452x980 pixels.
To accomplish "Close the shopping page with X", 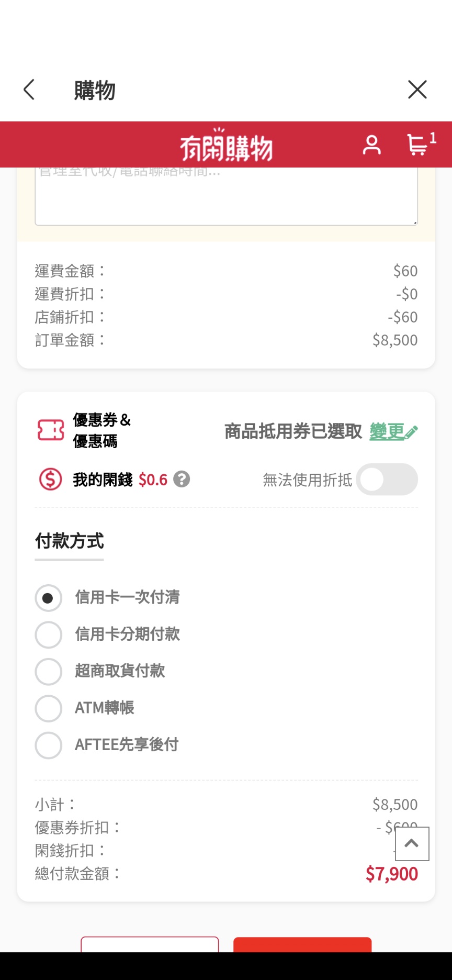I will coord(417,90).
